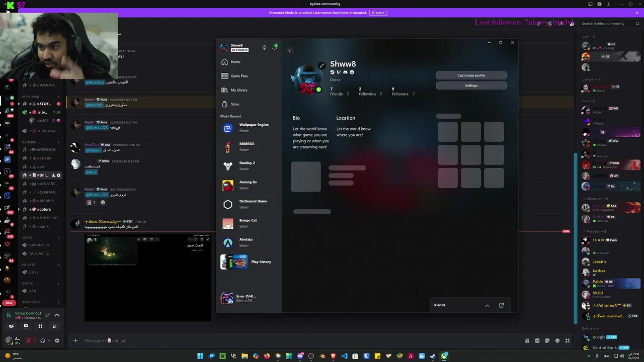Click the Error (1/4) download queue item
Image resolution: width=644 pixels, height=362 pixels.
pos(249,298)
